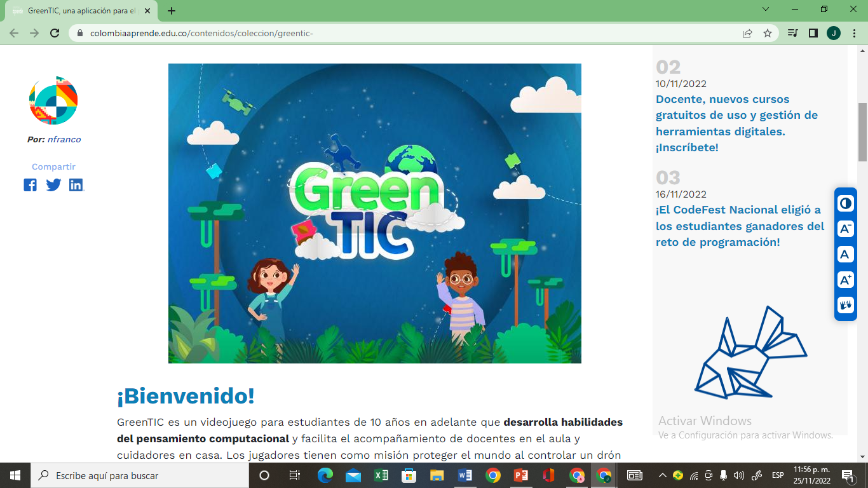This screenshot has height=488, width=868.
Task: Close the GreenTIC browser tab
Action: point(147,11)
